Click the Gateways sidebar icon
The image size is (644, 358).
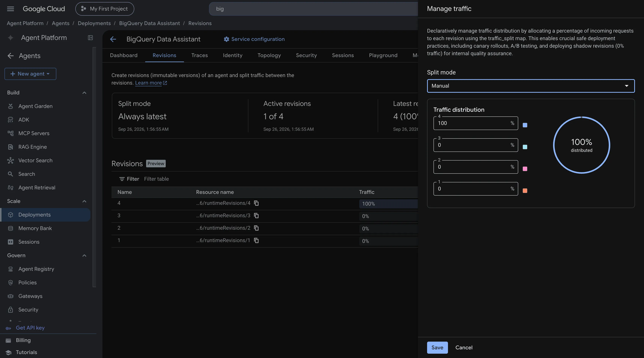[x=11, y=296]
